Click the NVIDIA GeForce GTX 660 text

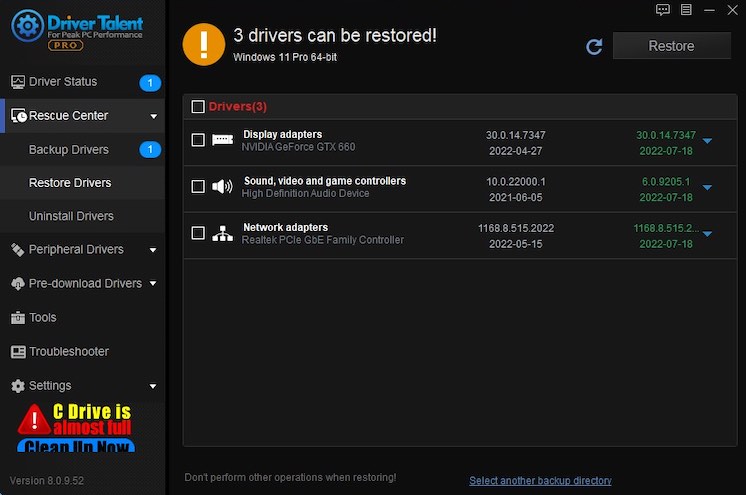(298, 147)
